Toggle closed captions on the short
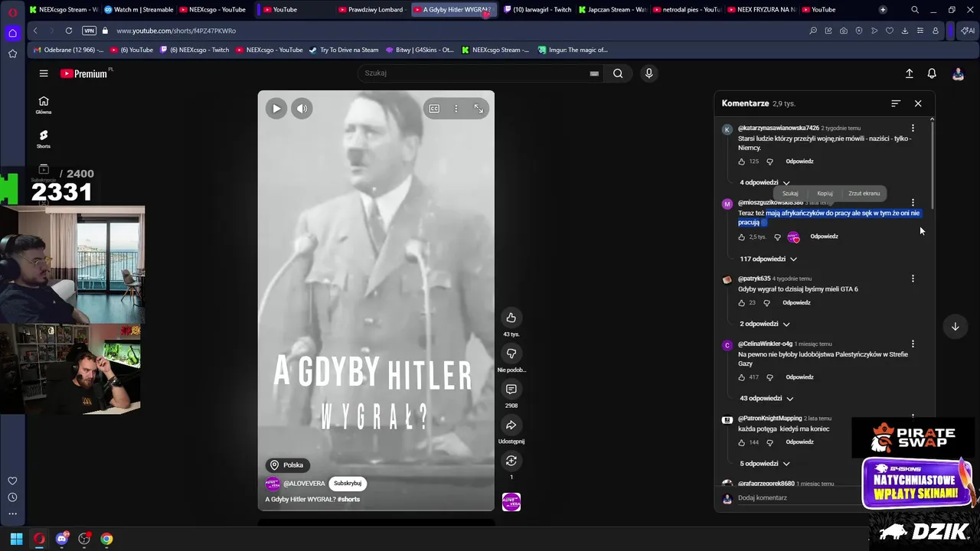 pyautogui.click(x=434, y=109)
